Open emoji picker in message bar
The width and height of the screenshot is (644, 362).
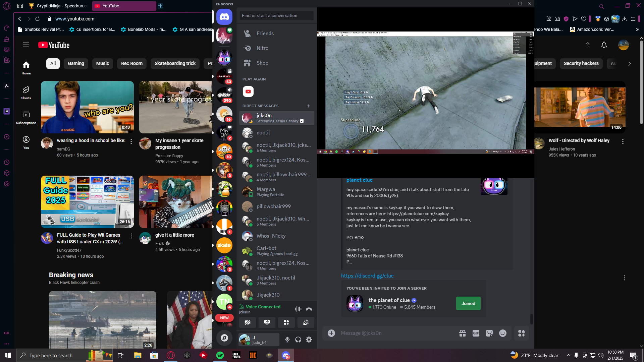(502, 333)
